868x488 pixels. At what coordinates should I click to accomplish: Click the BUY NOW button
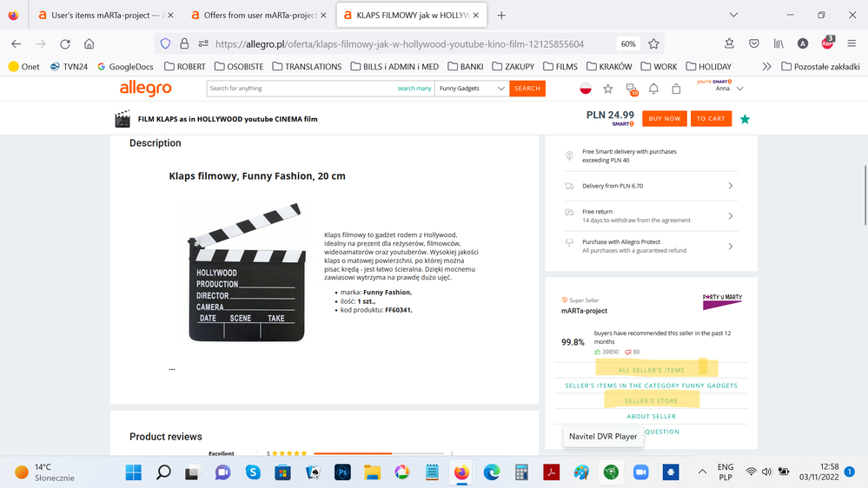[665, 118]
